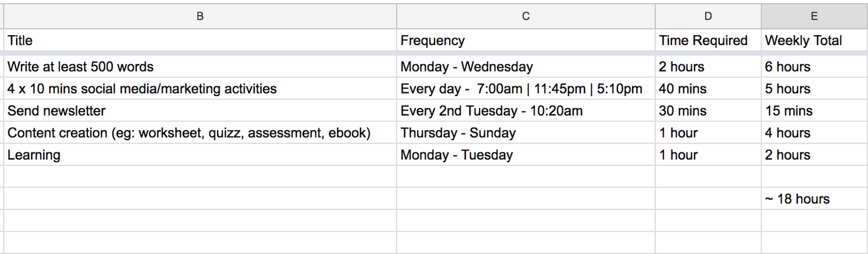Select the 'Send newsletter' cell
Viewport: 868px width, 254px height.
tap(200, 111)
